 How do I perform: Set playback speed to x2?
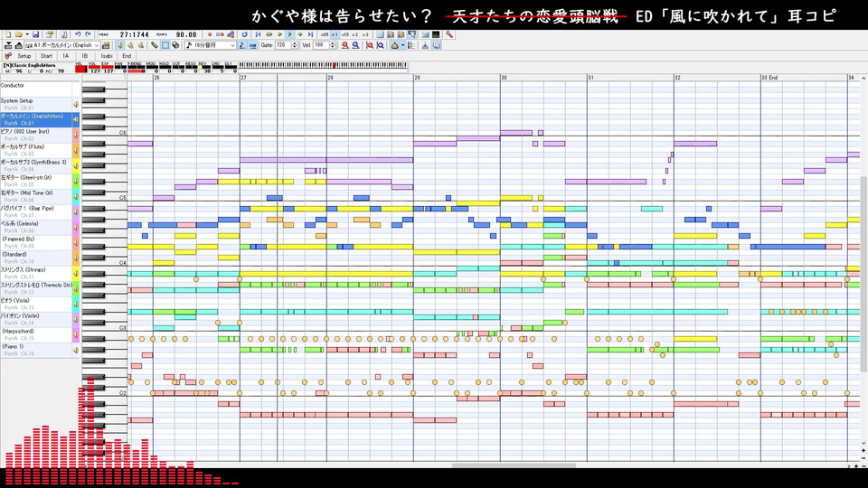point(354,34)
